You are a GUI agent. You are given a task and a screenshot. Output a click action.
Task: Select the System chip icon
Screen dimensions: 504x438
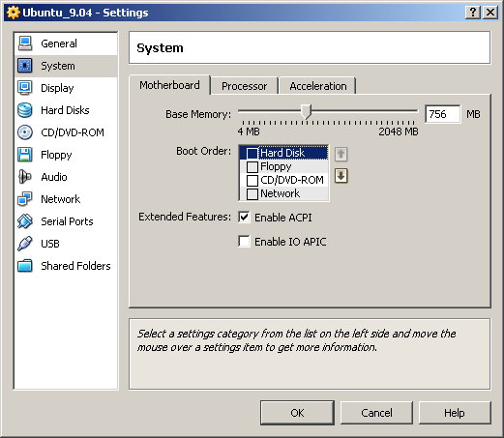click(x=25, y=66)
